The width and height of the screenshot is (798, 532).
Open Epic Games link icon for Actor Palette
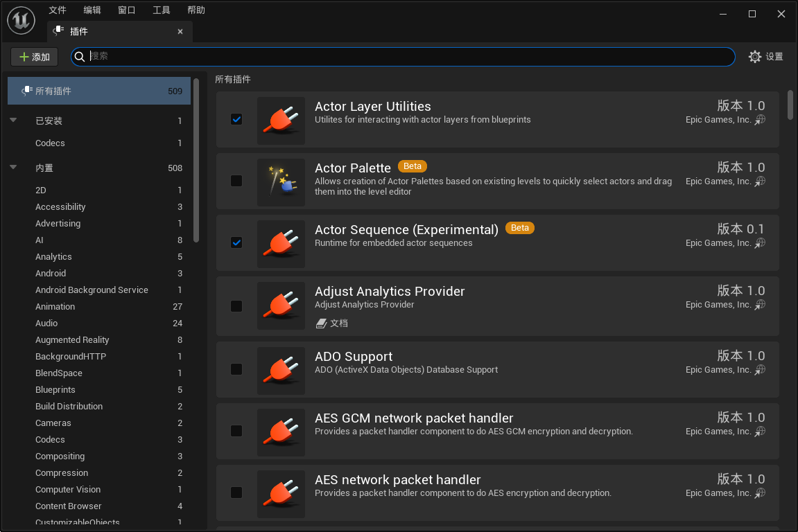click(x=760, y=181)
